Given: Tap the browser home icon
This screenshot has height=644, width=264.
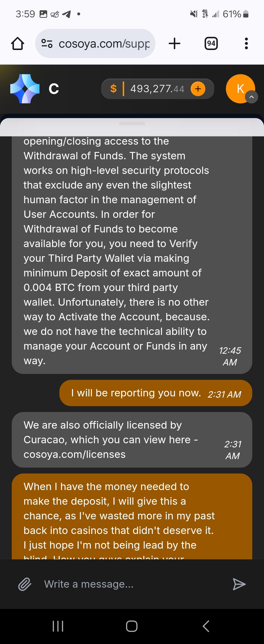Looking at the screenshot, I should pos(18,43).
